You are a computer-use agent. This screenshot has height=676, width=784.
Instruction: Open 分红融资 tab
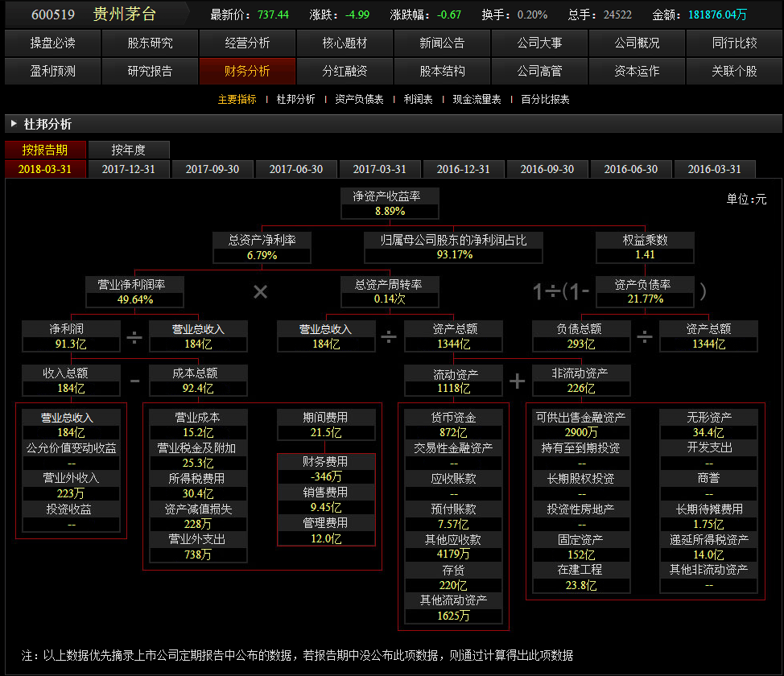click(345, 71)
